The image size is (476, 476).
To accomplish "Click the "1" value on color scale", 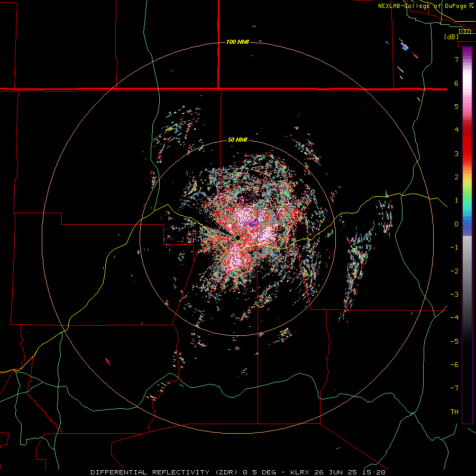I will [x=456, y=200].
